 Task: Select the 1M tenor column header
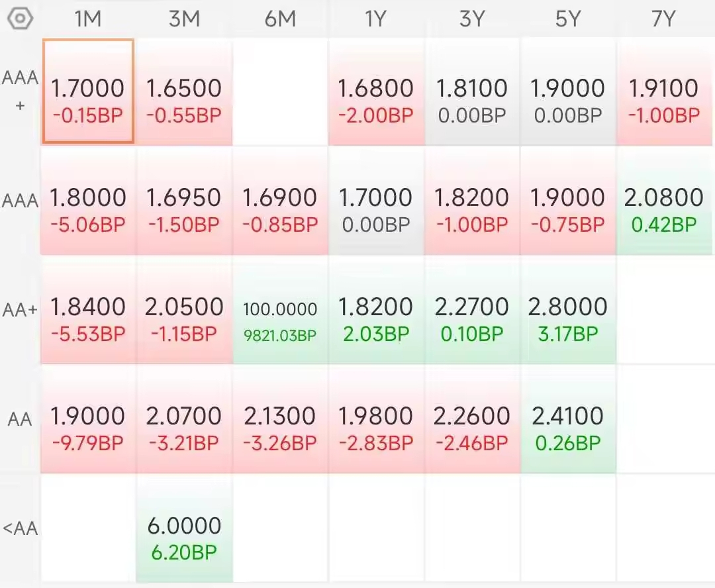[87, 19]
